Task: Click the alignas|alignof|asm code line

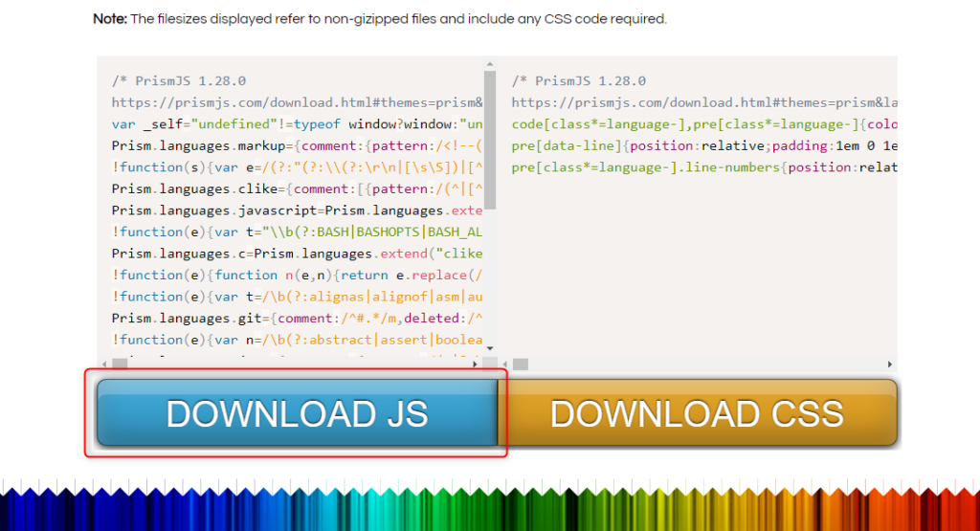Action: (x=298, y=297)
